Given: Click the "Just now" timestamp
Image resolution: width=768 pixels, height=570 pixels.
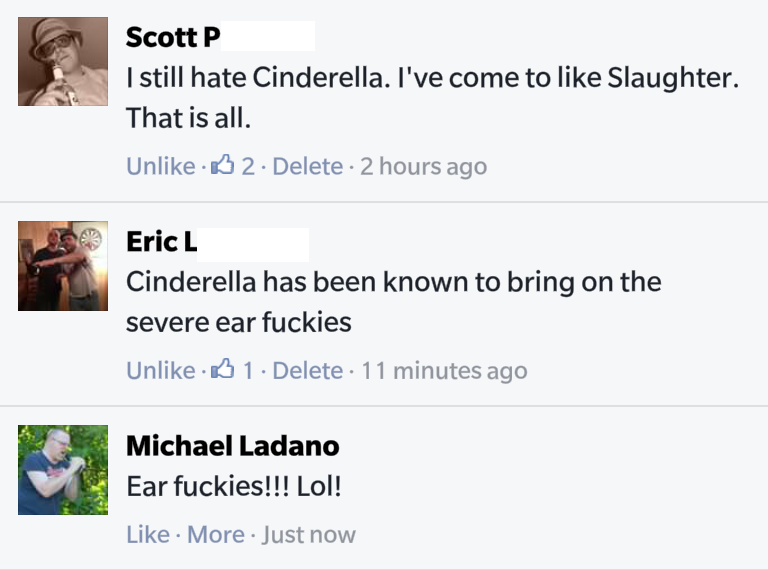Looking at the screenshot, I should point(308,535).
